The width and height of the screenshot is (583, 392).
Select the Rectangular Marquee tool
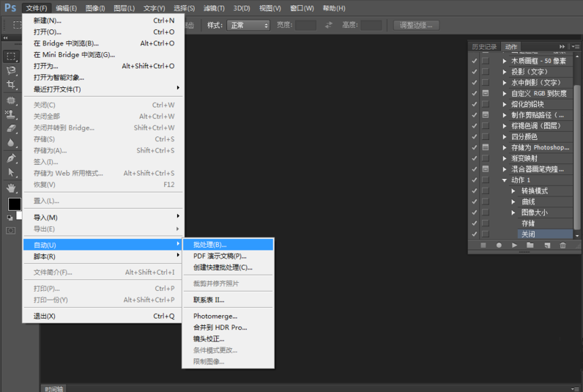click(x=11, y=56)
